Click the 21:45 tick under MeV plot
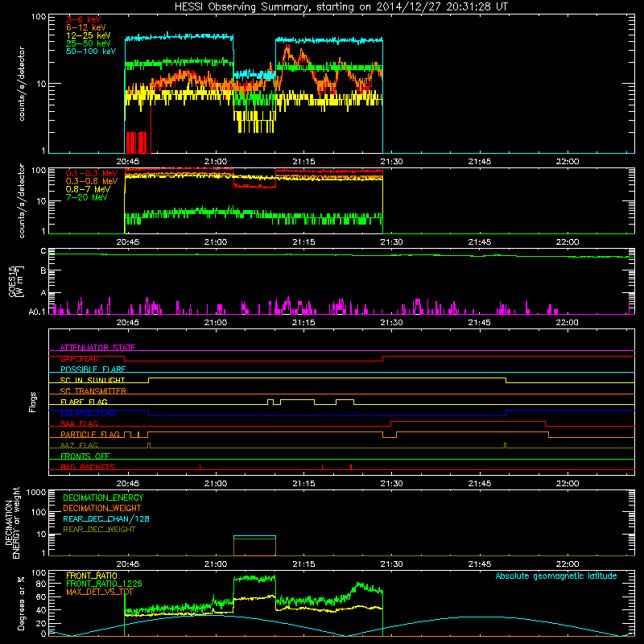 click(479, 242)
